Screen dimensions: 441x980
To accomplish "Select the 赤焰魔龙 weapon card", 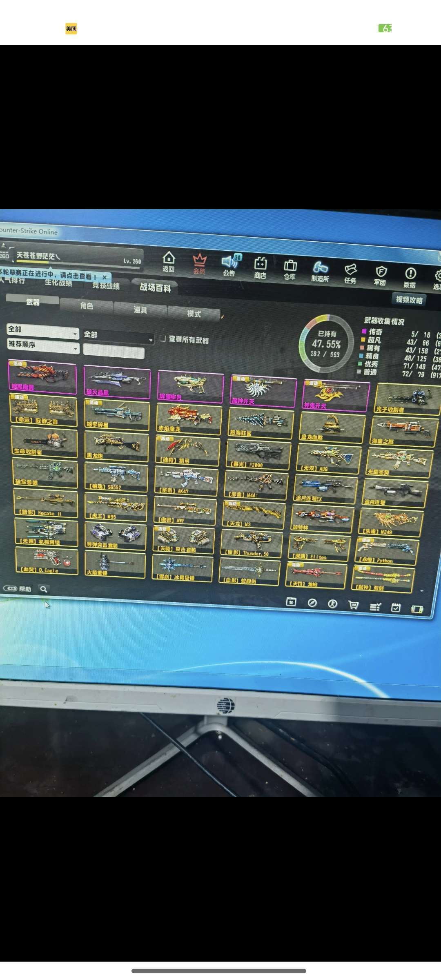I will (189, 418).
